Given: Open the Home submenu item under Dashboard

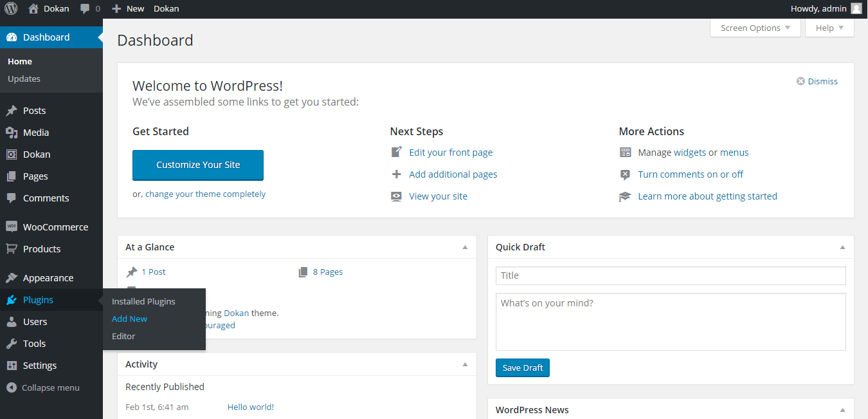Looking at the screenshot, I should pos(20,61).
